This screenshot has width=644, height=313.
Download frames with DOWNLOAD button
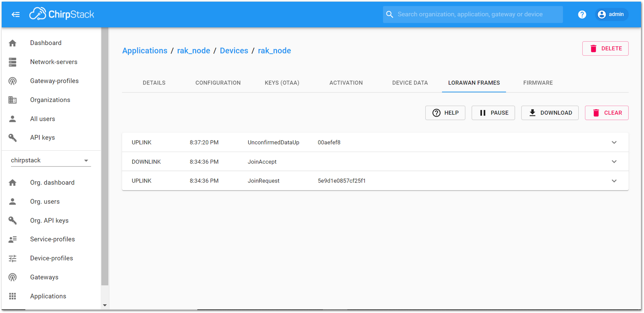point(550,113)
